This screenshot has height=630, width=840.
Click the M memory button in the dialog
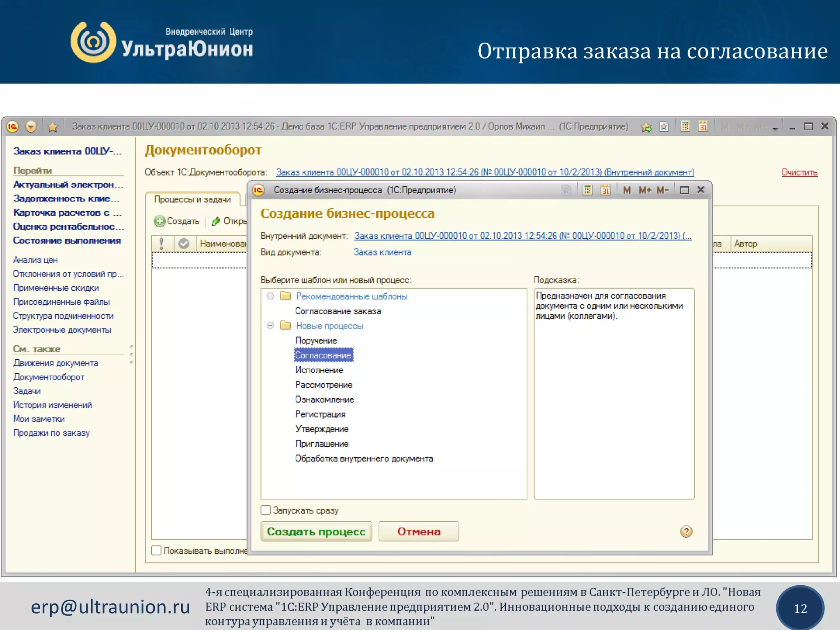coord(627,190)
